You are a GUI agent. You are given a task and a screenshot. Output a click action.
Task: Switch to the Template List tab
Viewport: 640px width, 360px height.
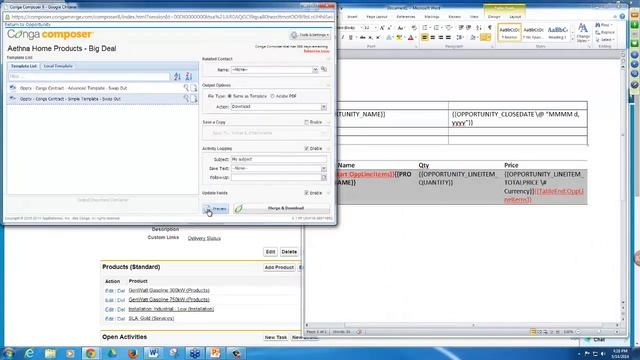click(x=24, y=66)
